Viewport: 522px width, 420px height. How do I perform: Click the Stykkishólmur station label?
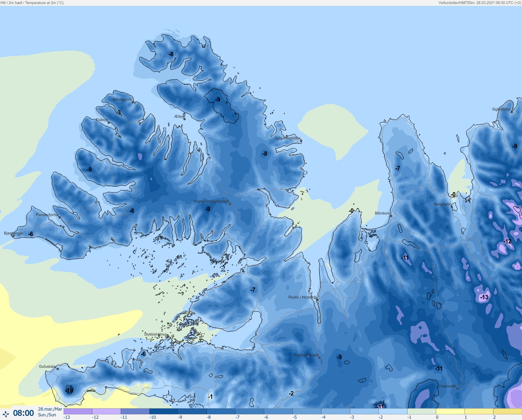point(156,334)
